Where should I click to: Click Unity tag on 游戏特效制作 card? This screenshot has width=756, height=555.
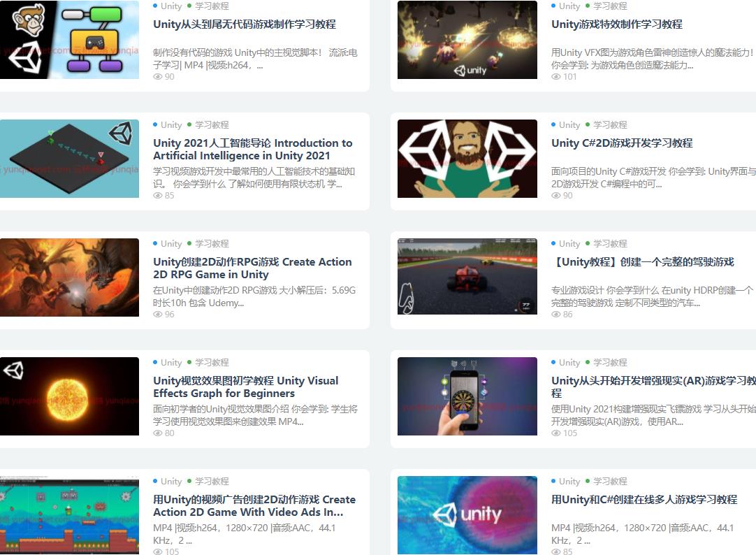pos(569,6)
